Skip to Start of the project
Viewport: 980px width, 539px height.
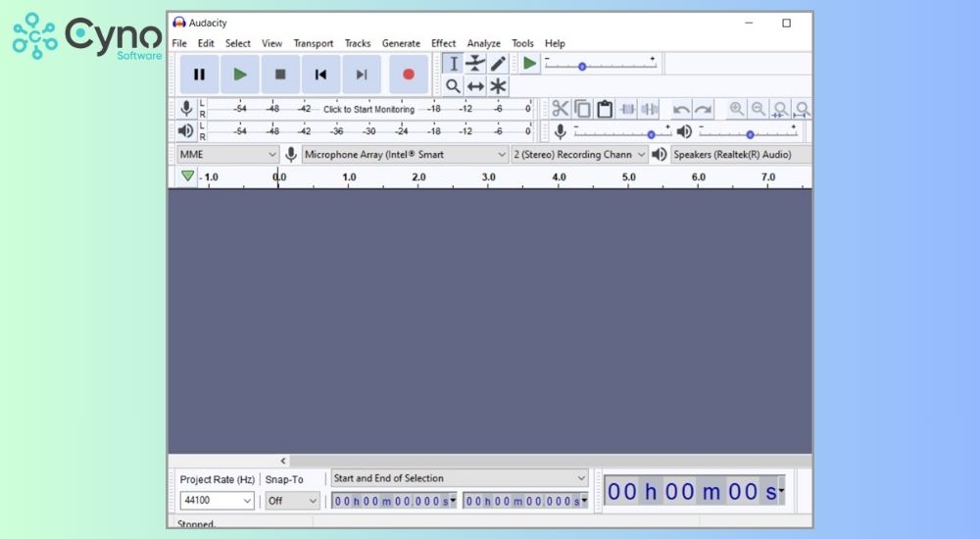[x=321, y=74]
